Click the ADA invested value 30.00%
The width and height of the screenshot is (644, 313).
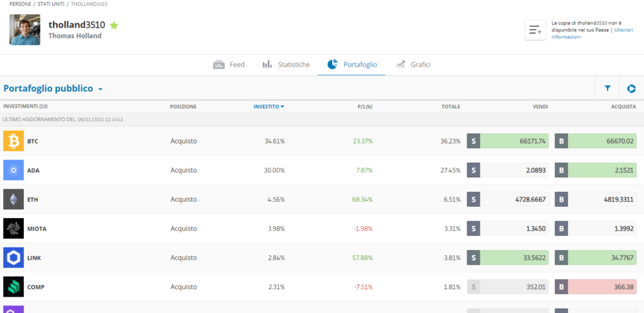click(274, 170)
